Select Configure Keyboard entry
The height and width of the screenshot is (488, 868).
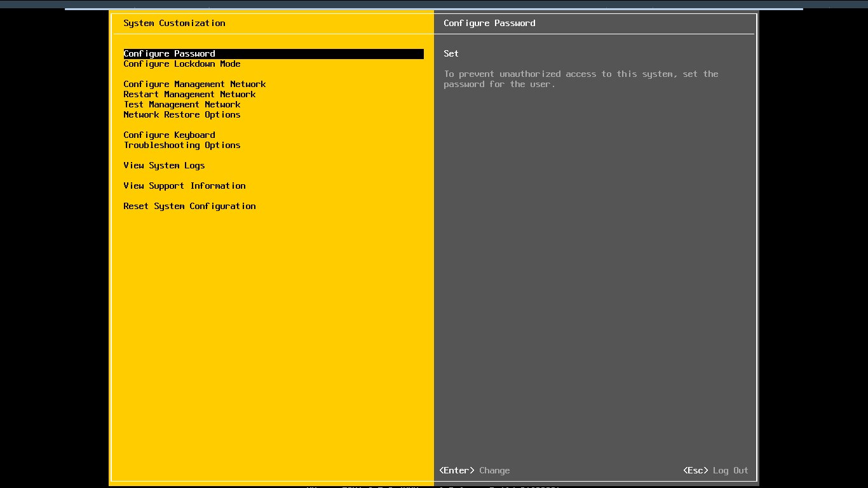(169, 135)
